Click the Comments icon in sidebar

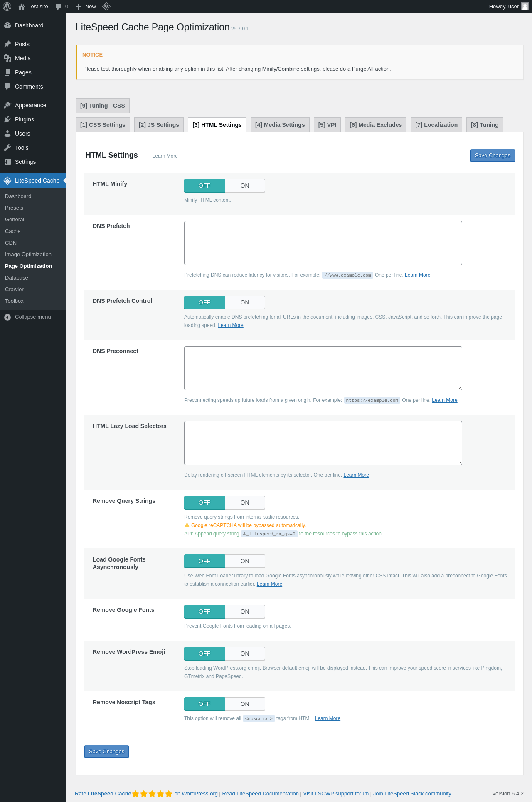tap(7, 87)
